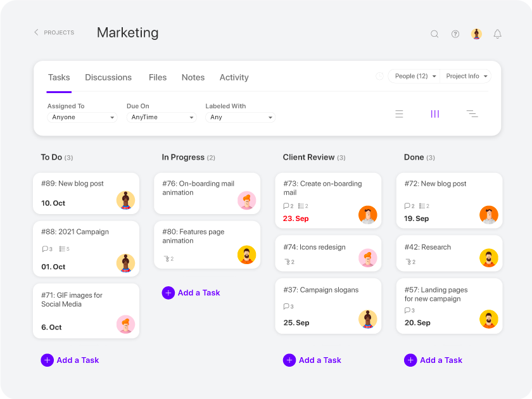Open the Assigned To dropdown showing Anyone
Viewport: 532px width, 399px height.
pyautogui.click(x=82, y=117)
